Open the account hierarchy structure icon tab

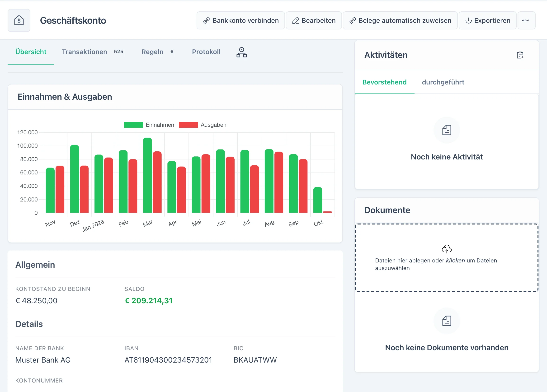click(x=241, y=52)
